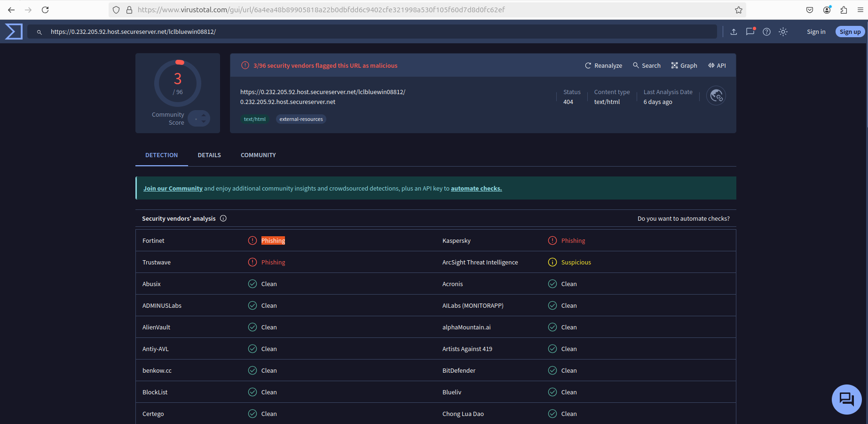This screenshot has width=868, height=424.
Task: Open Firefox account icon
Action: point(827,10)
